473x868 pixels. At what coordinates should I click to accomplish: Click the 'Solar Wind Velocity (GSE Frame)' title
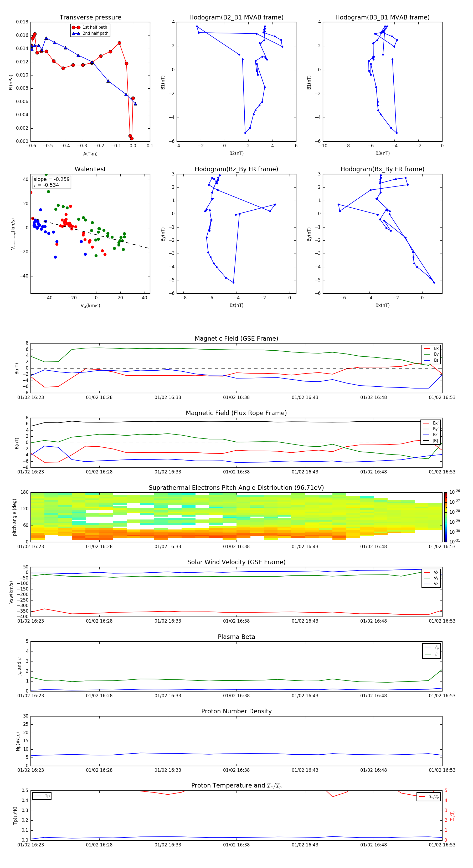click(236, 562)
